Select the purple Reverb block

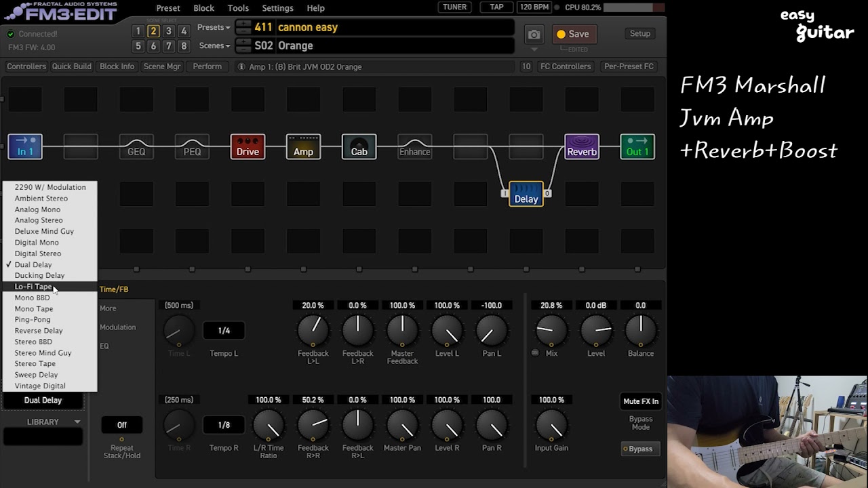(x=582, y=146)
